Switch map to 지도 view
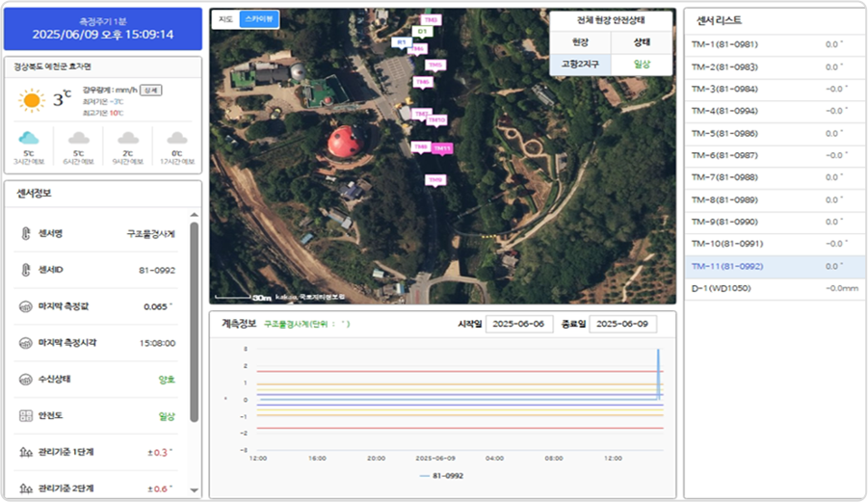The width and height of the screenshot is (868, 502). [225, 19]
